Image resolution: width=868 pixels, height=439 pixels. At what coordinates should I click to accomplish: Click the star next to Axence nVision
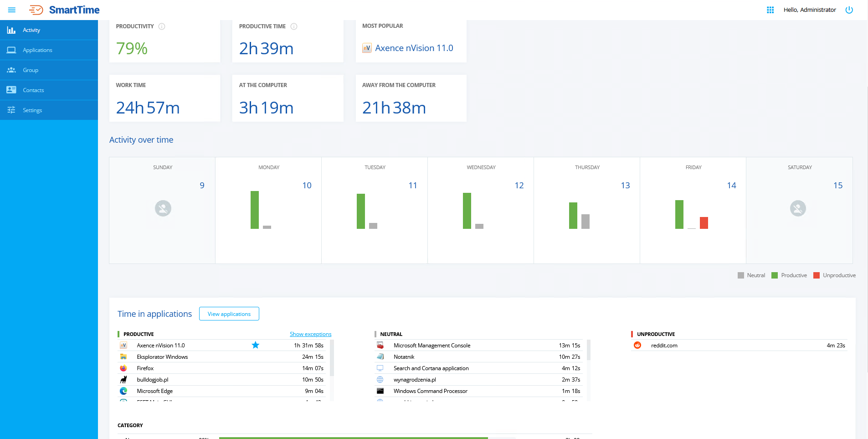pos(256,345)
